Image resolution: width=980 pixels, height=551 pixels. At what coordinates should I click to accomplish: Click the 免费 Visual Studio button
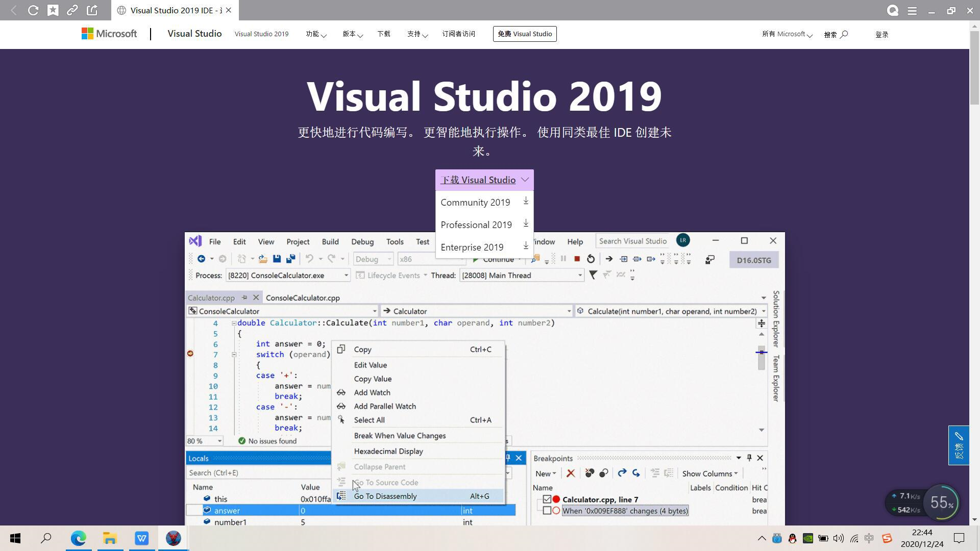point(525,34)
